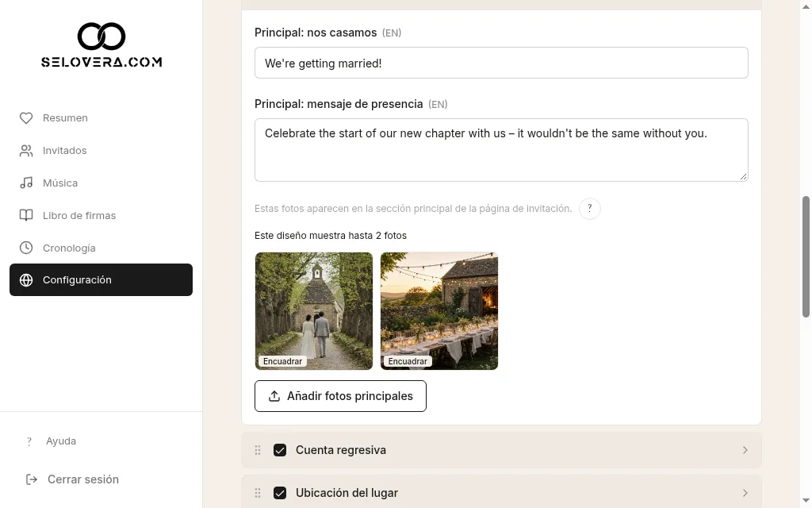Expand the Ubicación del lugar chevron
Screen dimensions: 812x508
click(x=745, y=493)
